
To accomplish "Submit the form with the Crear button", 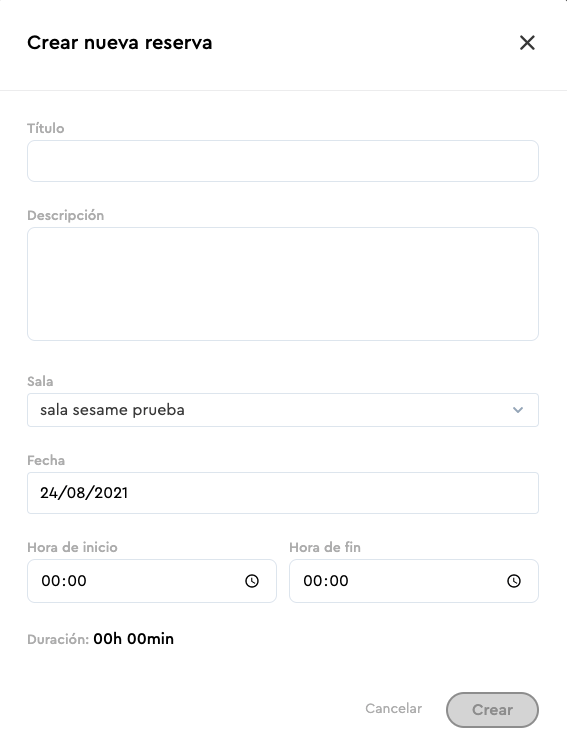I will [492, 710].
